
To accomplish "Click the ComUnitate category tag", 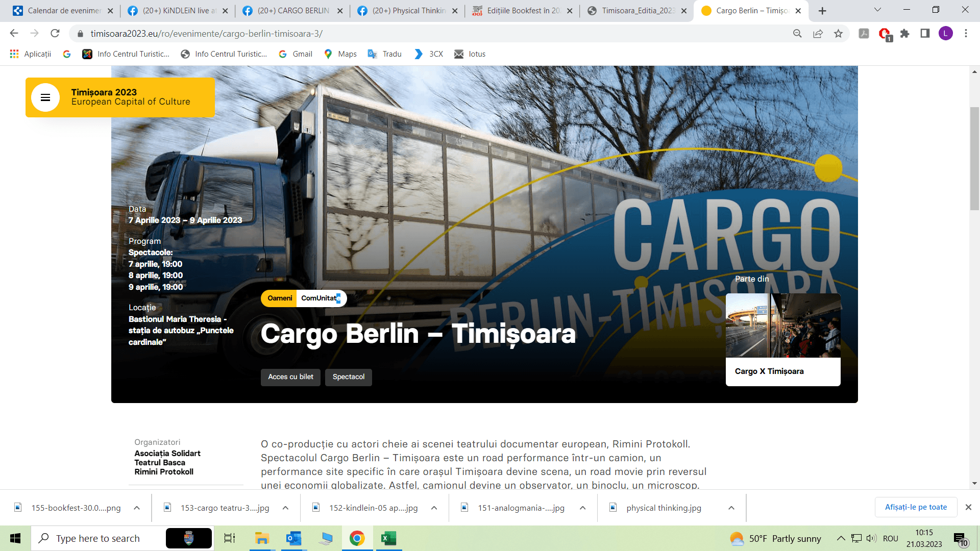I will point(321,298).
